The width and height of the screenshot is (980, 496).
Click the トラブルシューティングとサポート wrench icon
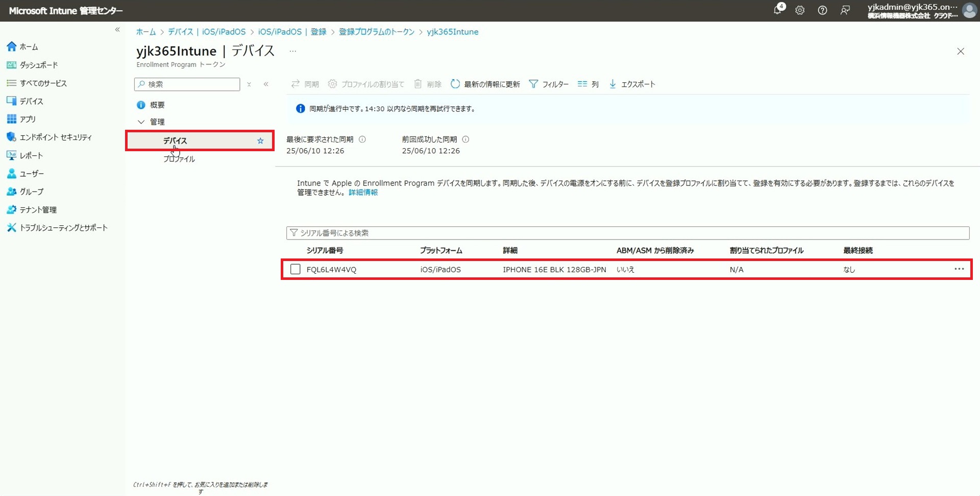11,227
